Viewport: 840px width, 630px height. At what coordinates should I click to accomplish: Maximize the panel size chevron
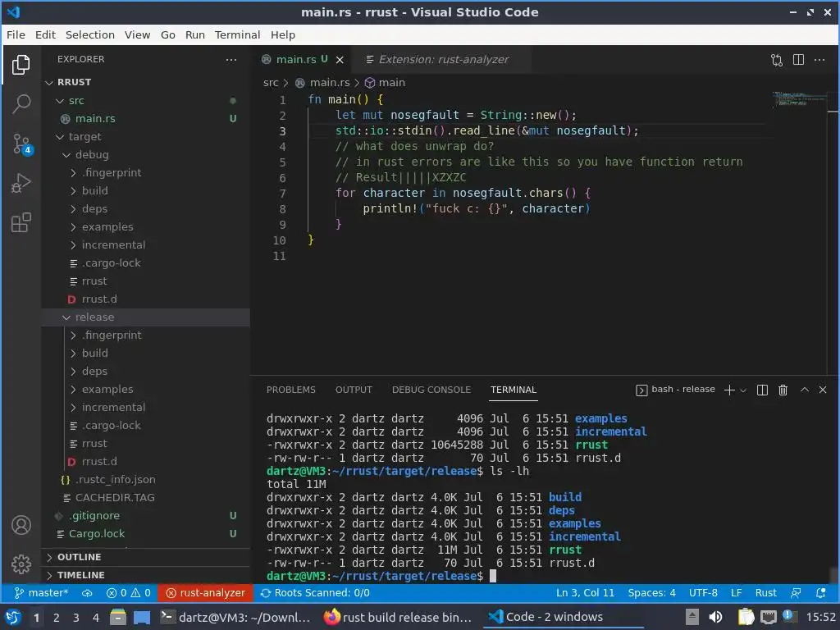point(804,390)
